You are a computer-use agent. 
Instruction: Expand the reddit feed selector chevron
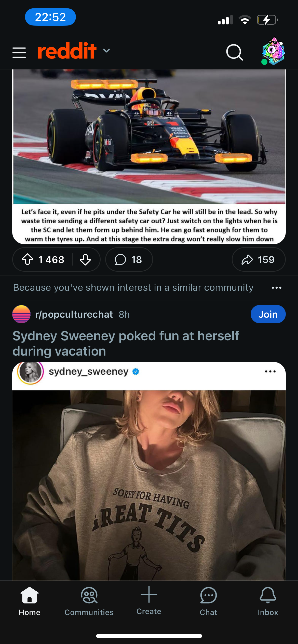click(106, 50)
